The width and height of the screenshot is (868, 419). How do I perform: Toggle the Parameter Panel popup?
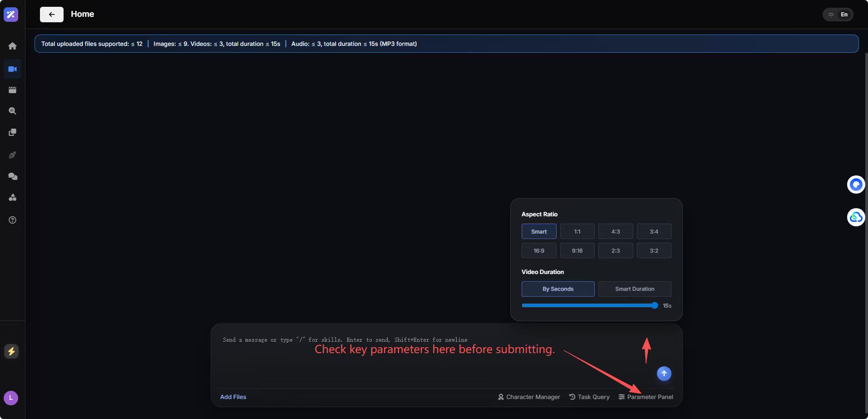click(x=646, y=397)
